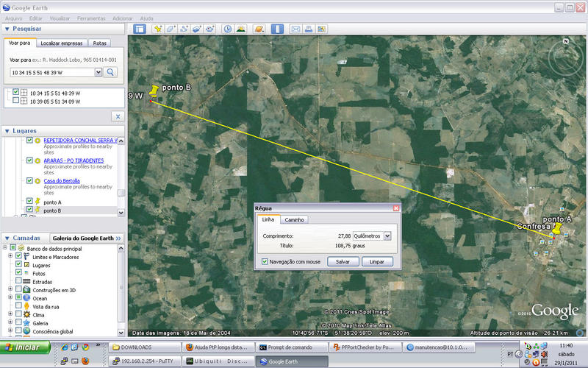This screenshot has width=588, height=368.
Task: Click the email envelope toolbar icon
Action: (x=295, y=29)
